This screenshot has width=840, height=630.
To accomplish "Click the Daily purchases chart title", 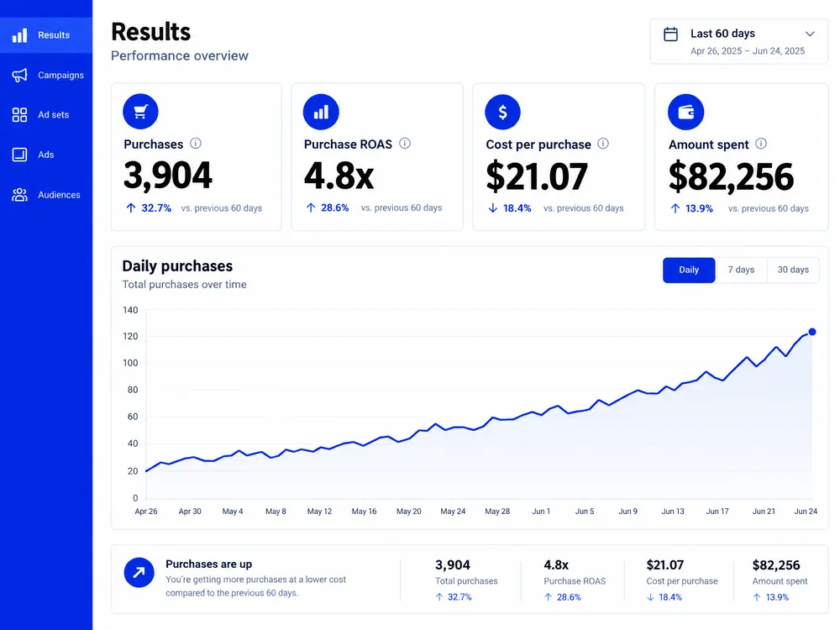I will click(x=177, y=266).
